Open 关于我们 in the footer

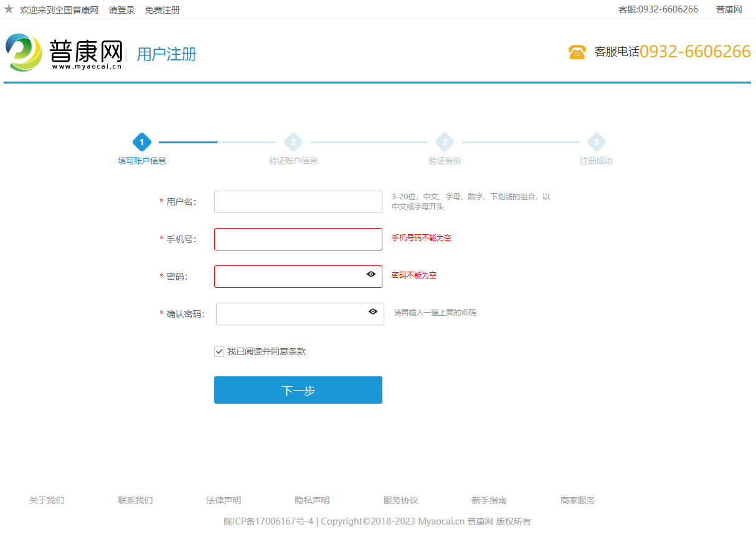(47, 500)
